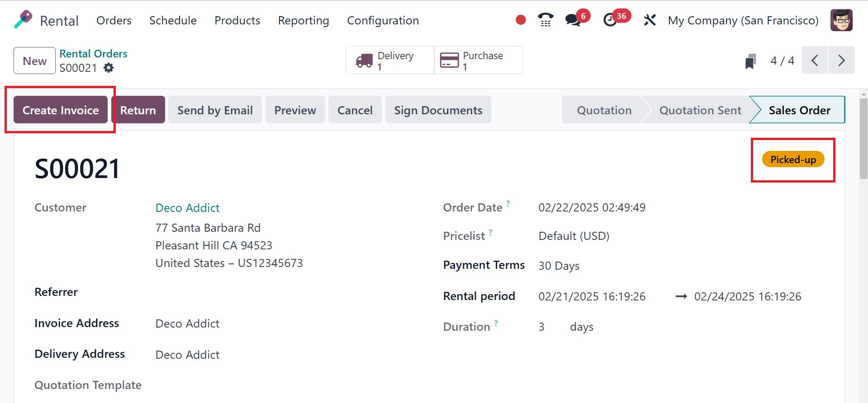Click the user avatar picture
868x403 pixels.
(x=841, y=20)
